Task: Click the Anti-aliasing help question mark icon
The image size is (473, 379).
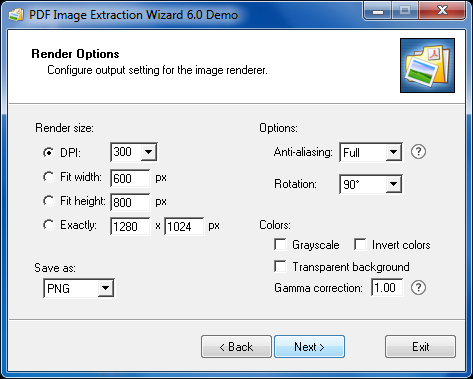Action: 418,152
